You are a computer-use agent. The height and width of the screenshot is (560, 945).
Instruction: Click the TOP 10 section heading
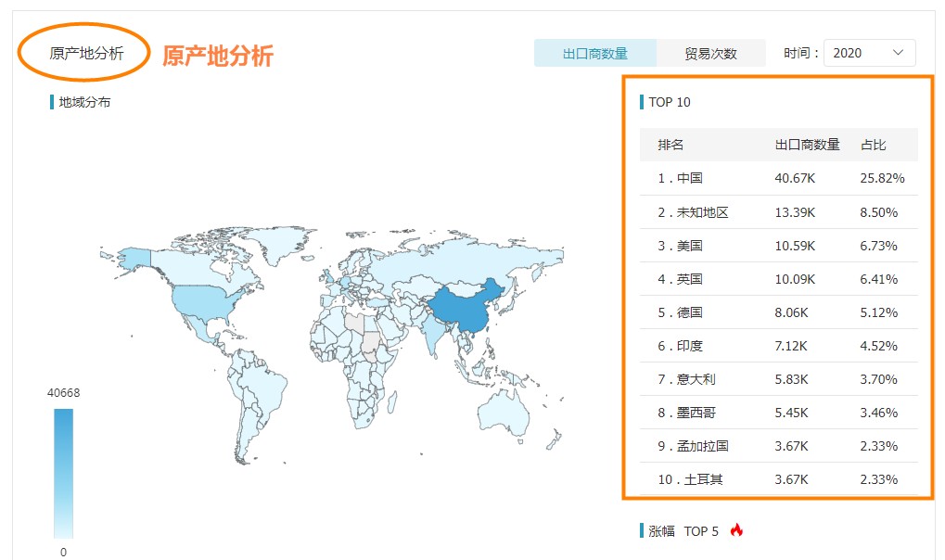pyautogui.click(x=670, y=102)
